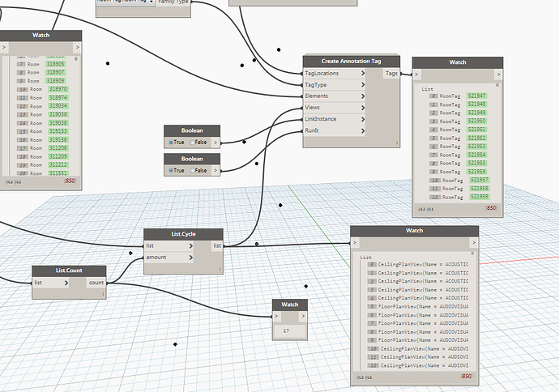Click the {850} count in the CeilingPlanView Watch
Image resolution: width=559 pixels, height=392 pixels.
[x=467, y=377]
